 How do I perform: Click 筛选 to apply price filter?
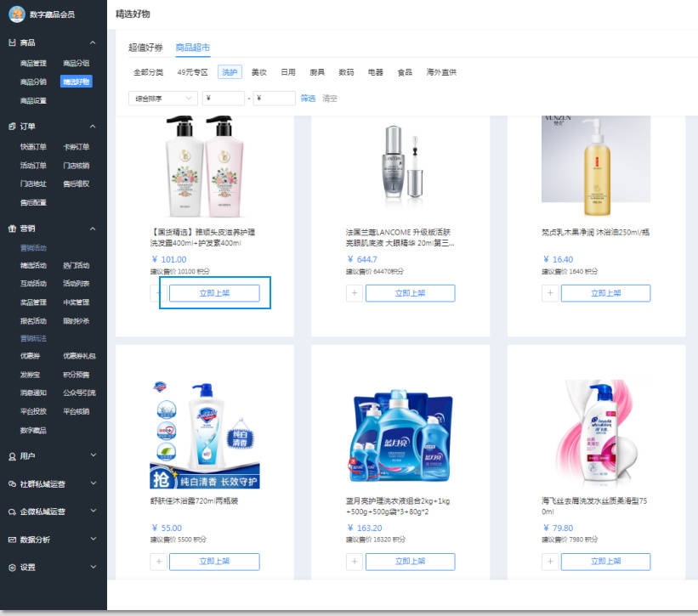coord(308,99)
